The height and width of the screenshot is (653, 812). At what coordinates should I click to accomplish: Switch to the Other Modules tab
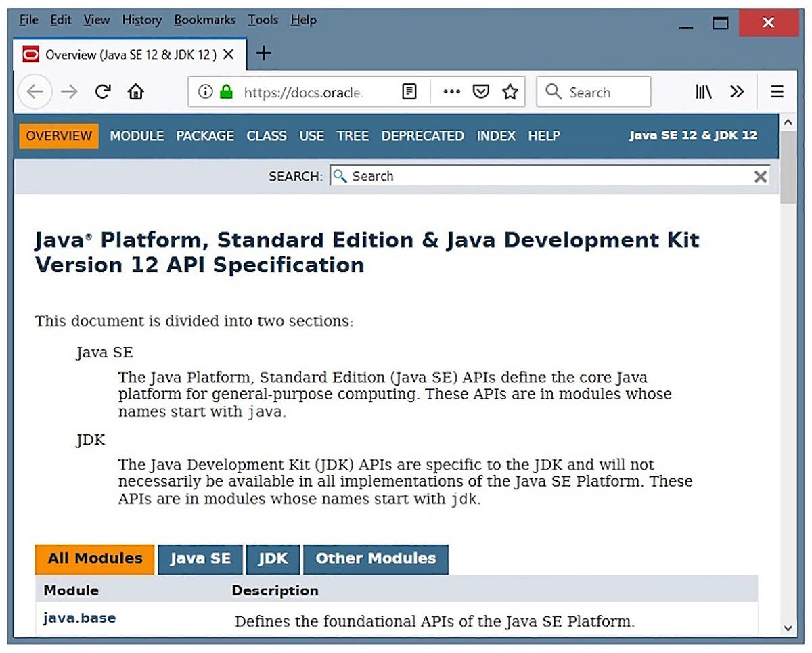pos(376,559)
